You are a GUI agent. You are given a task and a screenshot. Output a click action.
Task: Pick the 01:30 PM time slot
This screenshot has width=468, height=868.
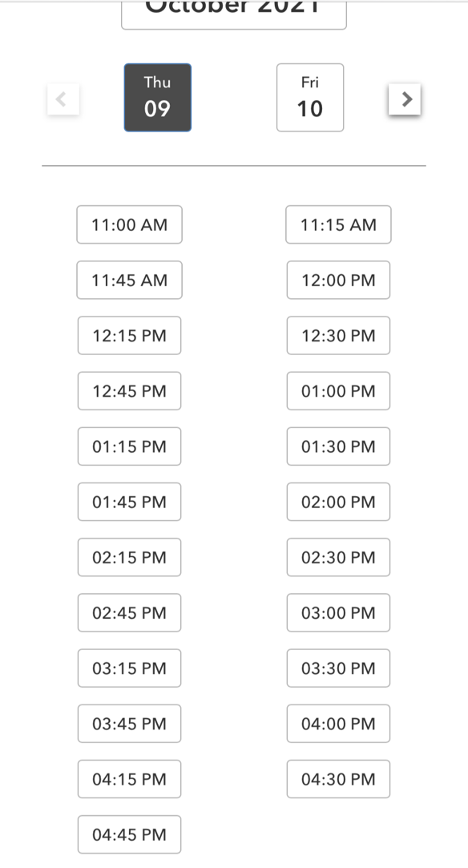pyautogui.click(x=338, y=446)
